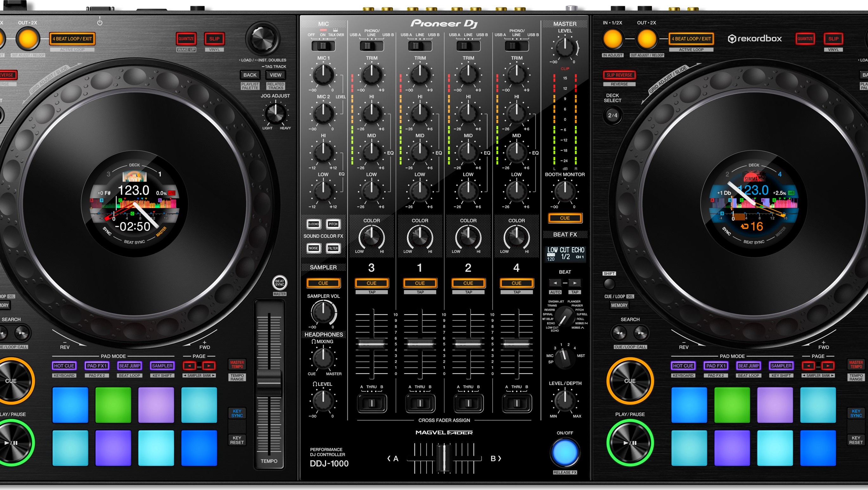Tap the right deck OUT 2X loop button
The height and width of the screenshot is (490, 868).
(x=646, y=39)
